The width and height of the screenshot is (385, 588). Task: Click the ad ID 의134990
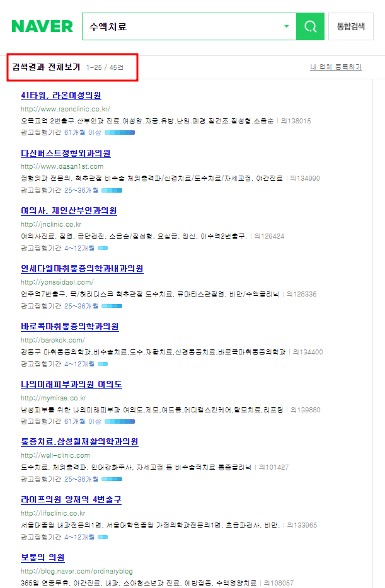click(305, 179)
